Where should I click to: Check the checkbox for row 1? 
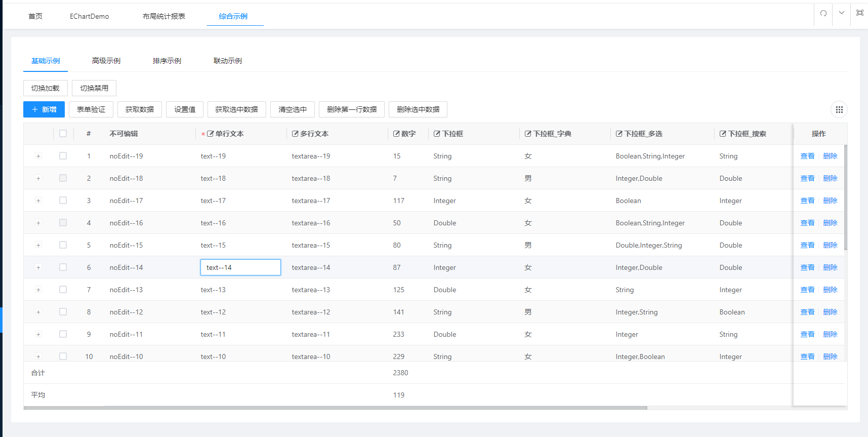63,156
